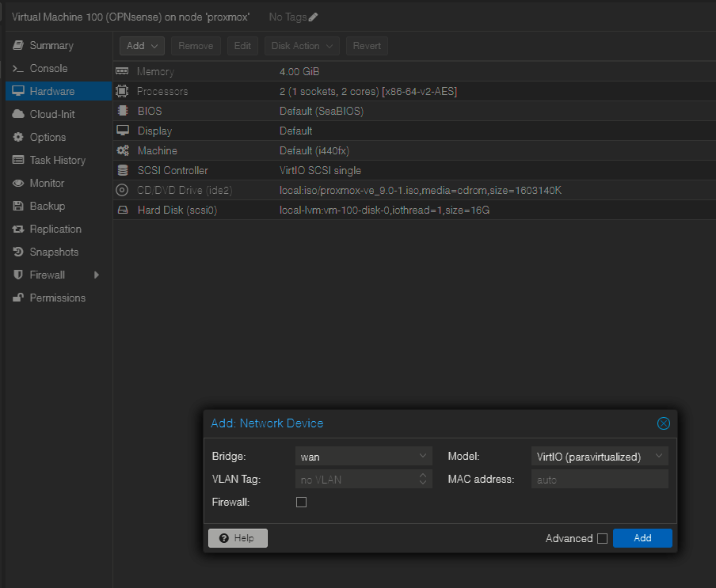The height and width of the screenshot is (588, 716).
Task: Click the BIOS chip icon
Action: tap(123, 111)
